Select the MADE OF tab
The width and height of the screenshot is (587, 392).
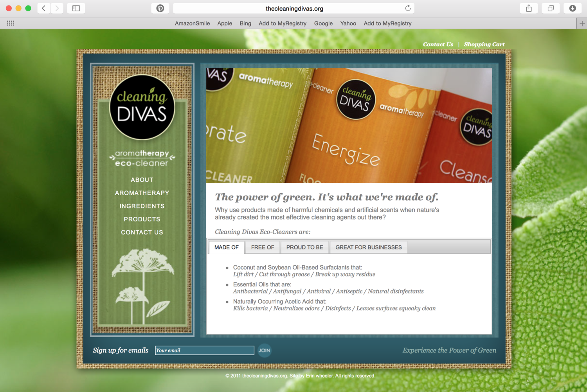coord(227,247)
